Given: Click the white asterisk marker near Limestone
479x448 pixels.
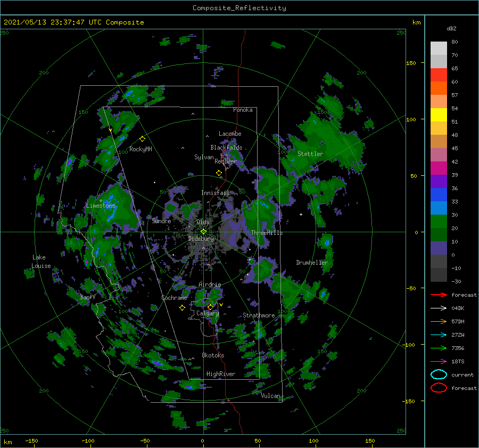Looking at the screenshot, I should coord(101,201).
